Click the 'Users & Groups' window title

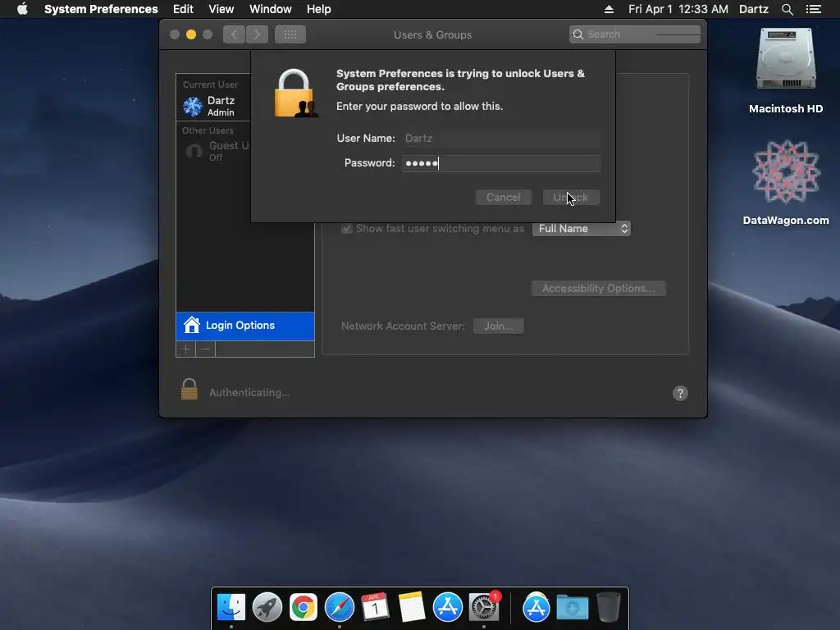[433, 34]
